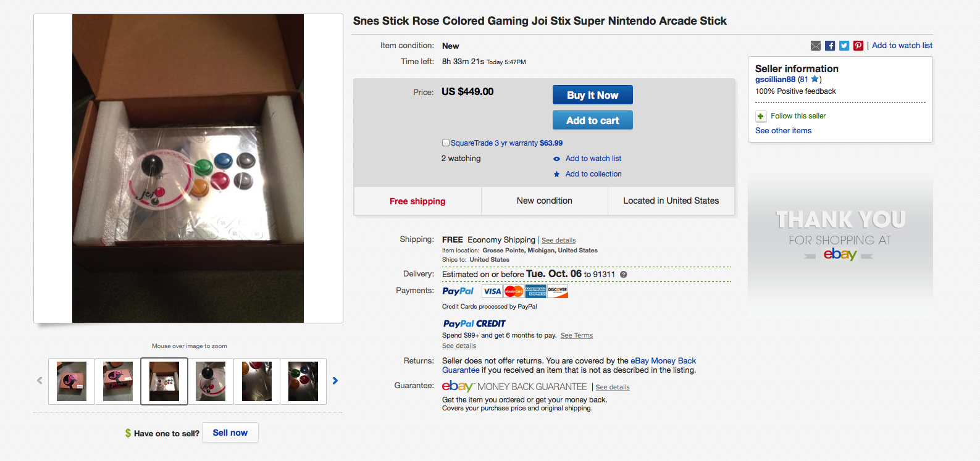Show next thumbnails with right arrow
This screenshot has height=461, width=980.
pyautogui.click(x=335, y=381)
